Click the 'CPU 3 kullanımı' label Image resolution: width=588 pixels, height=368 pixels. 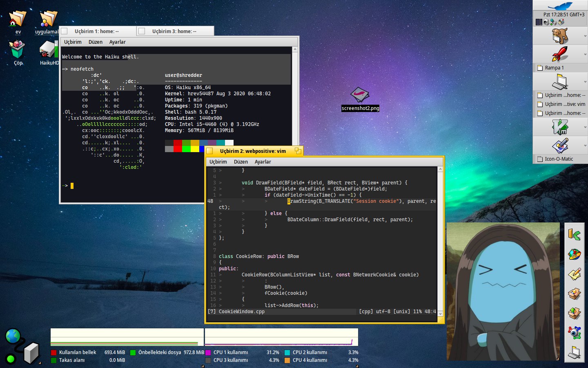pyautogui.click(x=231, y=360)
